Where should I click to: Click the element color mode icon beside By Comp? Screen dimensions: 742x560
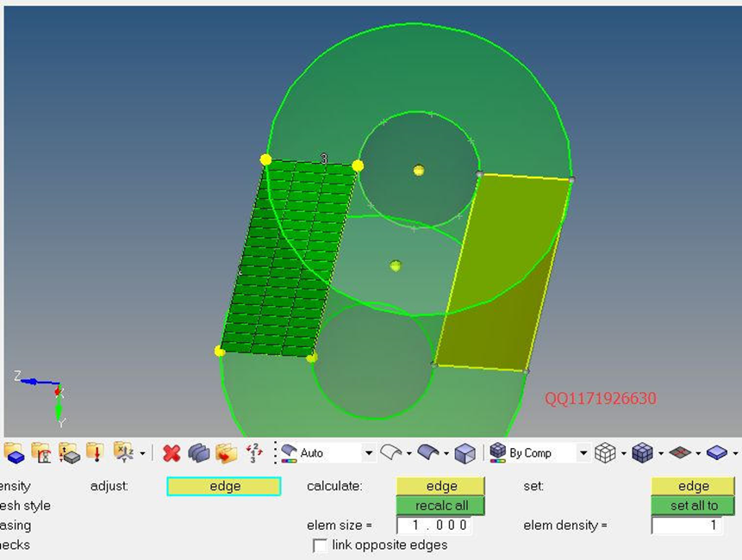pos(498,452)
